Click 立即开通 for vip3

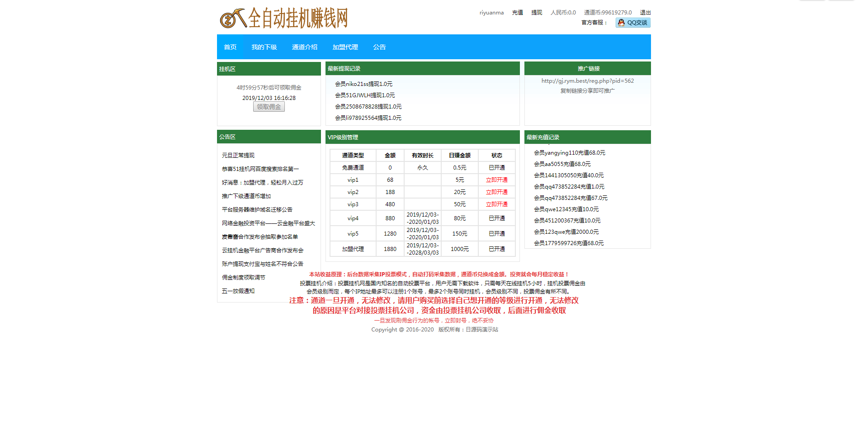click(496, 204)
